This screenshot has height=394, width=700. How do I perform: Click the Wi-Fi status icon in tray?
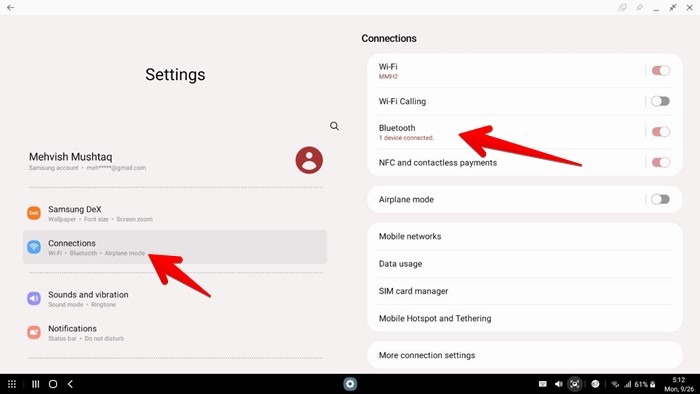point(615,384)
